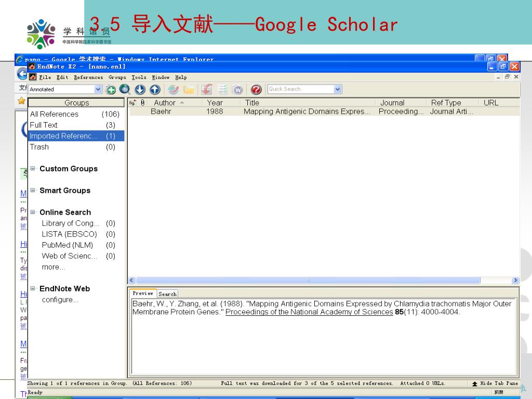The image size is (532, 399).
Task: Select the All References group
Action: (x=76, y=114)
